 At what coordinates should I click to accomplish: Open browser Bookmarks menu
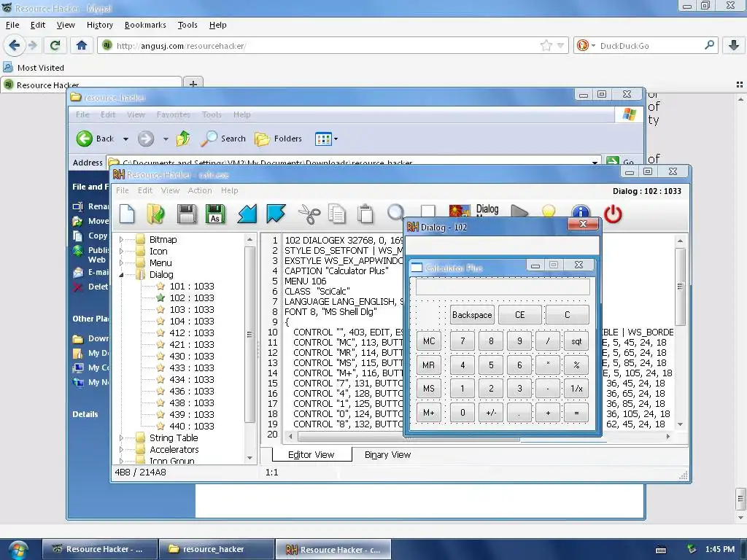point(145,25)
